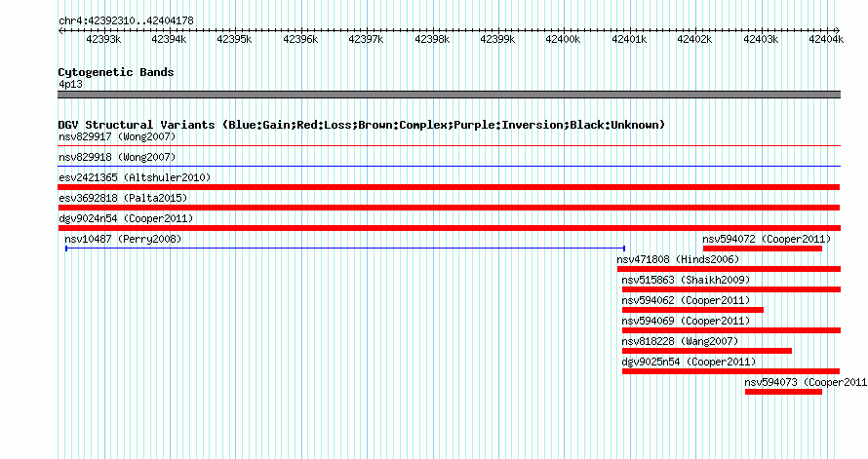Click the 42399k ruler tick label
Screen dimensions: 868x459
click(x=497, y=39)
